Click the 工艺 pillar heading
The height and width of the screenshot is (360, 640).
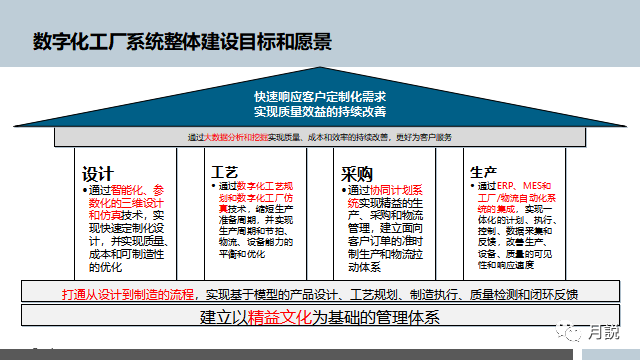224,172
